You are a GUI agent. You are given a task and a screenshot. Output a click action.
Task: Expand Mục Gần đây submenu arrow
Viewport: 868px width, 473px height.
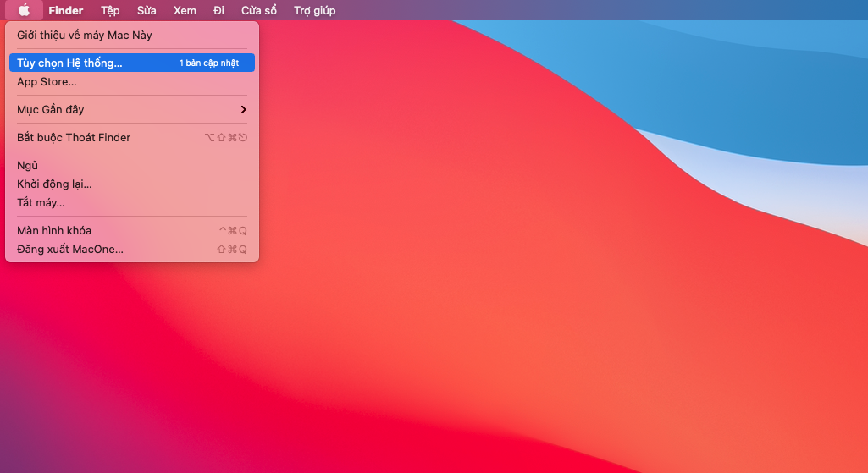click(x=243, y=109)
